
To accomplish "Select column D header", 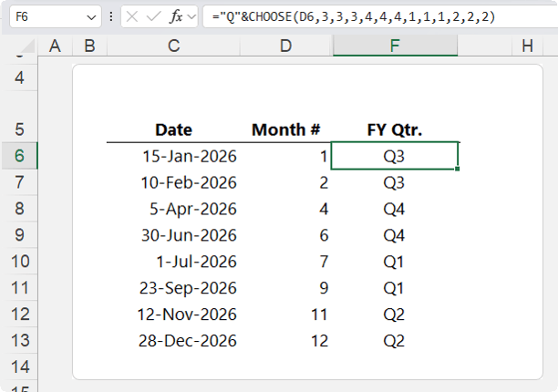I will [x=286, y=46].
